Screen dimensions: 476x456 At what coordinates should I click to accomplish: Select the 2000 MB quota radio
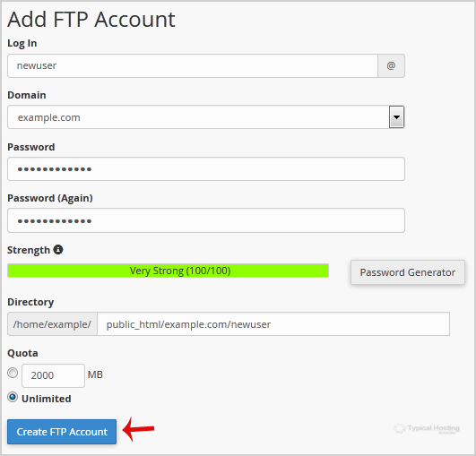click(13, 373)
